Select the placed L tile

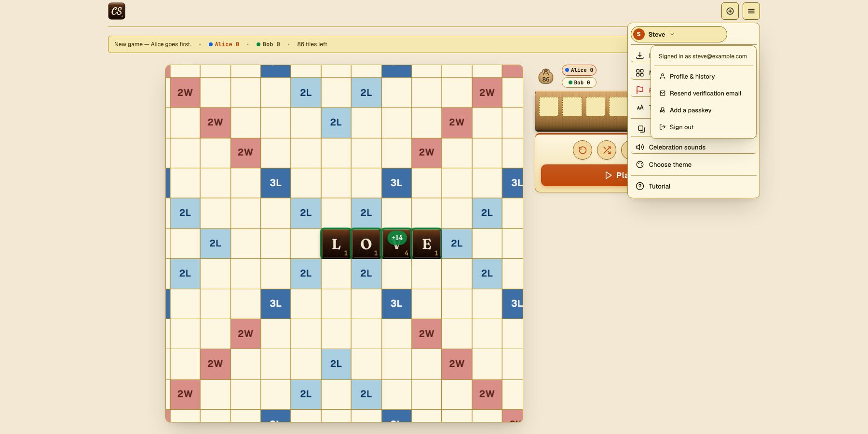point(336,244)
